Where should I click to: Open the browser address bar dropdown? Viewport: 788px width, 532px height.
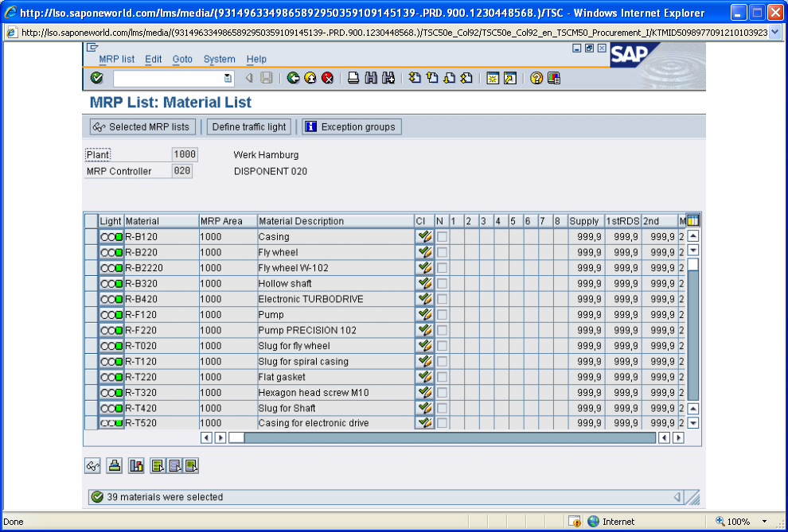pos(774,33)
